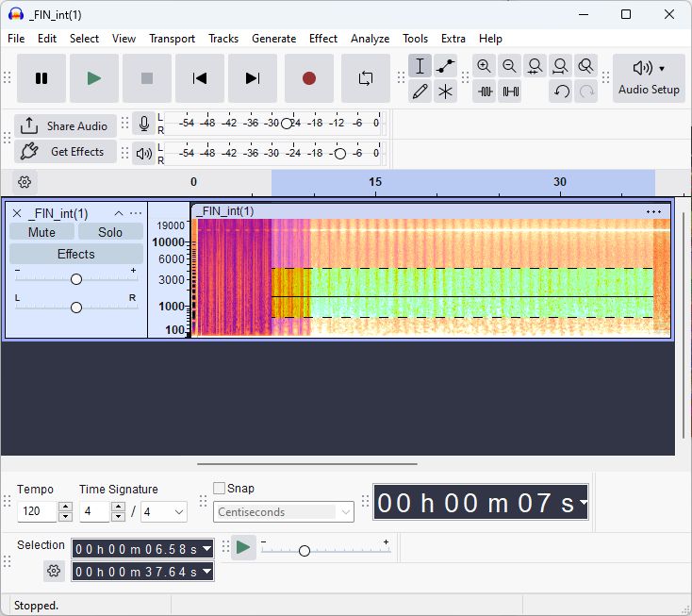The height and width of the screenshot is (616, 692).
Task: Open the Centiseconds snap dropdown
Action: [x=284, y=512]
